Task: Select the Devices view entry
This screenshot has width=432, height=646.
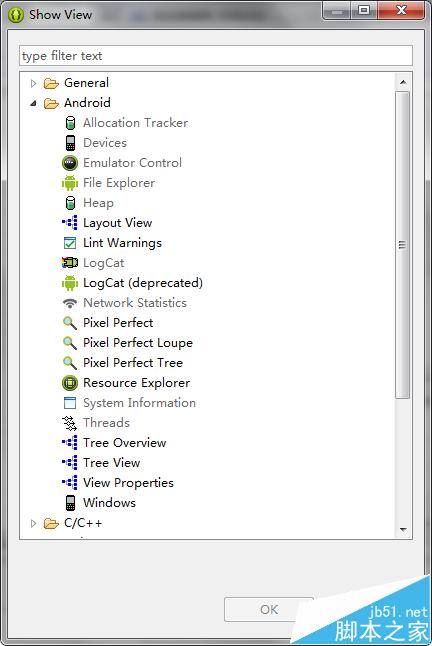Action: (x=105, y=143)
